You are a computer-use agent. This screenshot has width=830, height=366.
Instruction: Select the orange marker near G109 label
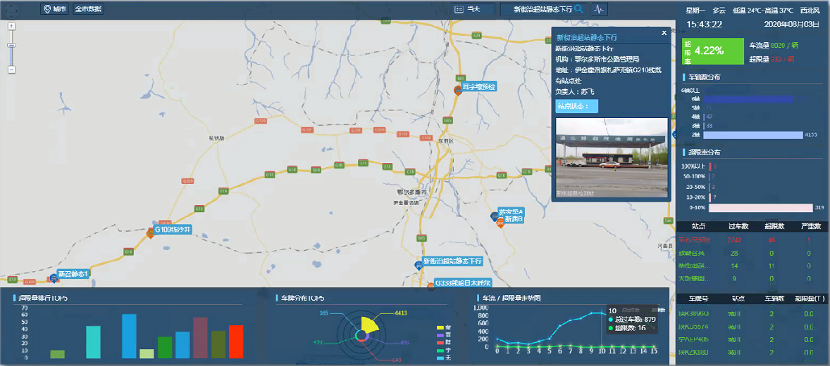click(150, 233)
